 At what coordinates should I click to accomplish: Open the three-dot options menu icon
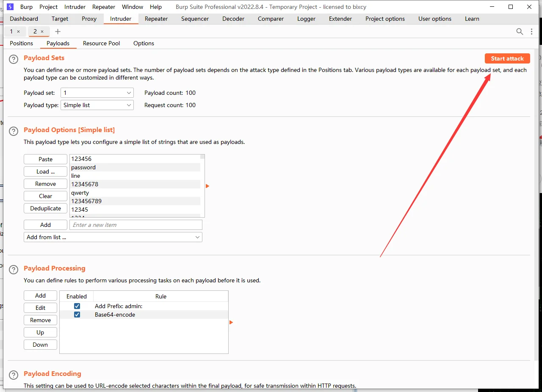532,31
